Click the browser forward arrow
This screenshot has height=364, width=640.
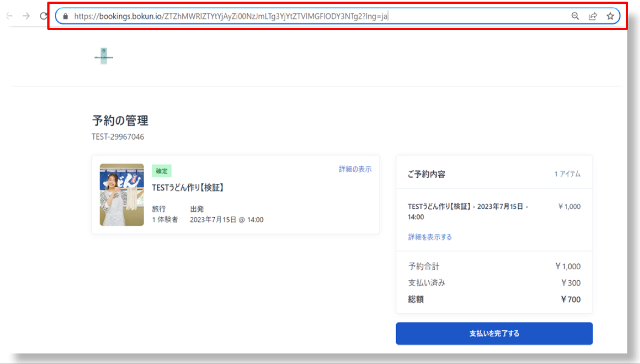[26, 16]
